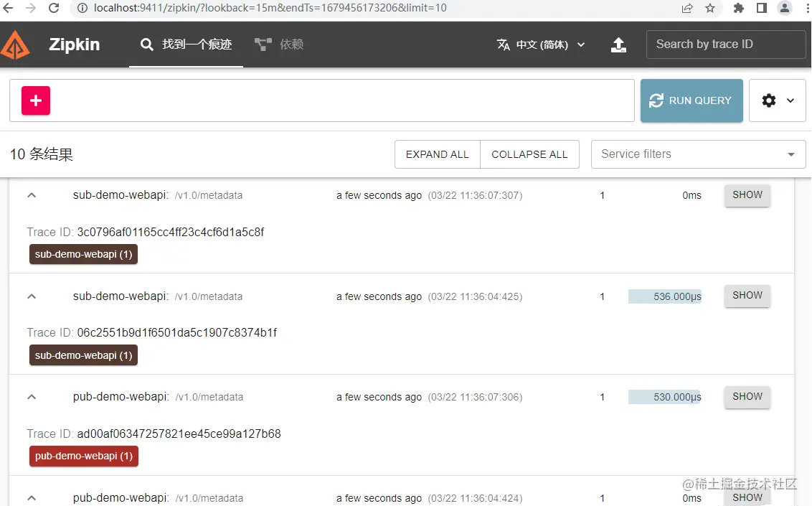The height and width of the screenshot is (506, 812).
Task: Collapse trace ad00af06347257821ee45ce99a127b68 row
Action: coord(32,397)
